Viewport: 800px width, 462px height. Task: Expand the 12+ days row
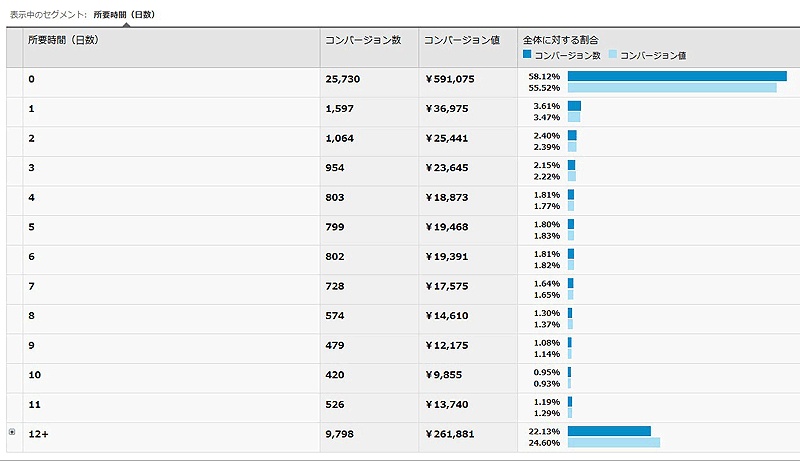pos(12,432)
